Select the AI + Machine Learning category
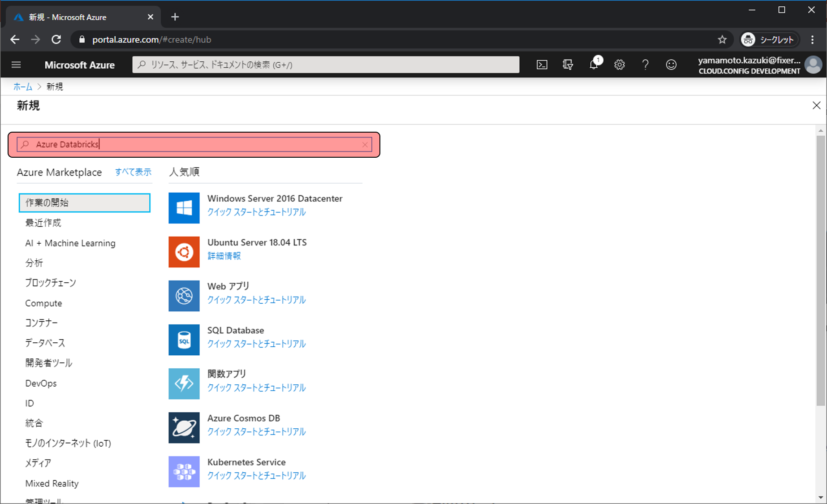Viewport: 827px width, 504px height. [x=70, y=243]
